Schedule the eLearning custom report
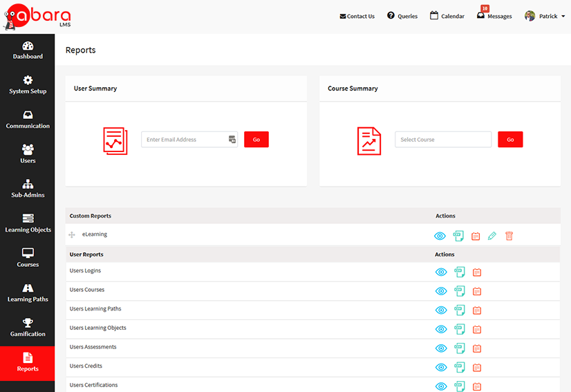This screenshot has width=571, height=392. pos(476,236)
